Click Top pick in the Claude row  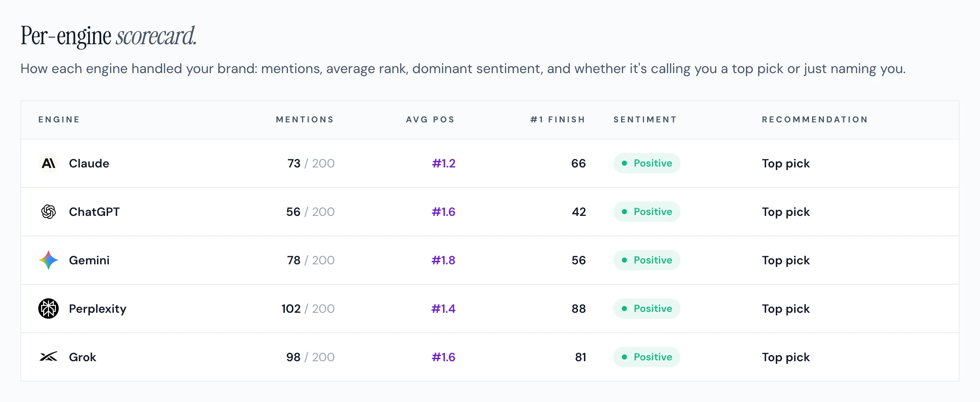(786, 164)
